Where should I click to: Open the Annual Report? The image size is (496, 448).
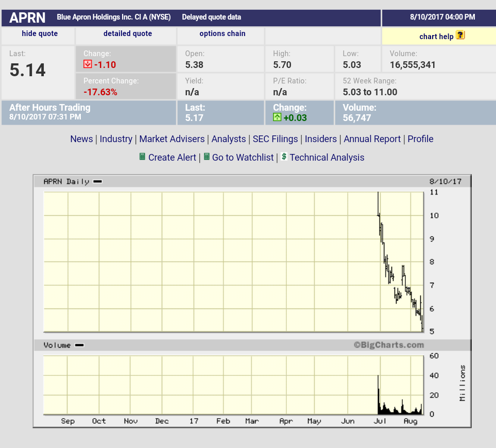(x=372, y=139)
